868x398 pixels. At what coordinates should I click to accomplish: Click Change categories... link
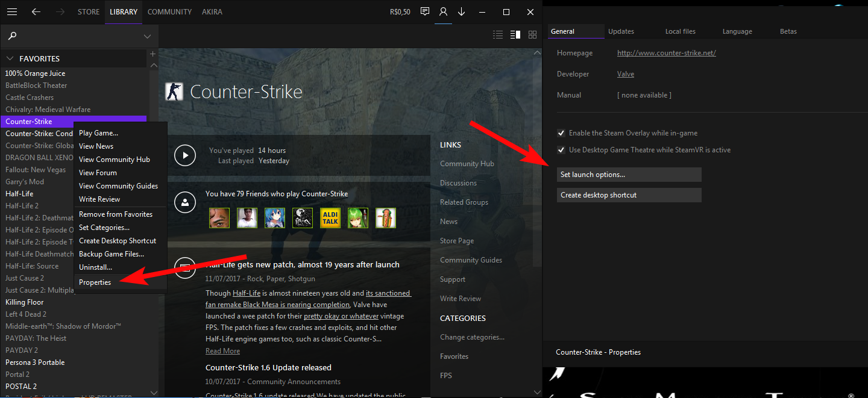click(472, 337)
